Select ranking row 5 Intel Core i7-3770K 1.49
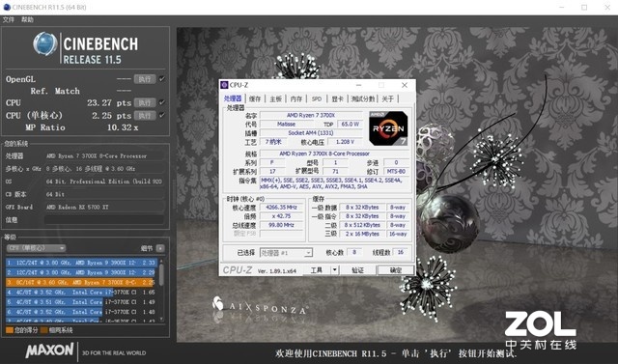Viewport: 618px width, 364px height. [x=81, y=302]
